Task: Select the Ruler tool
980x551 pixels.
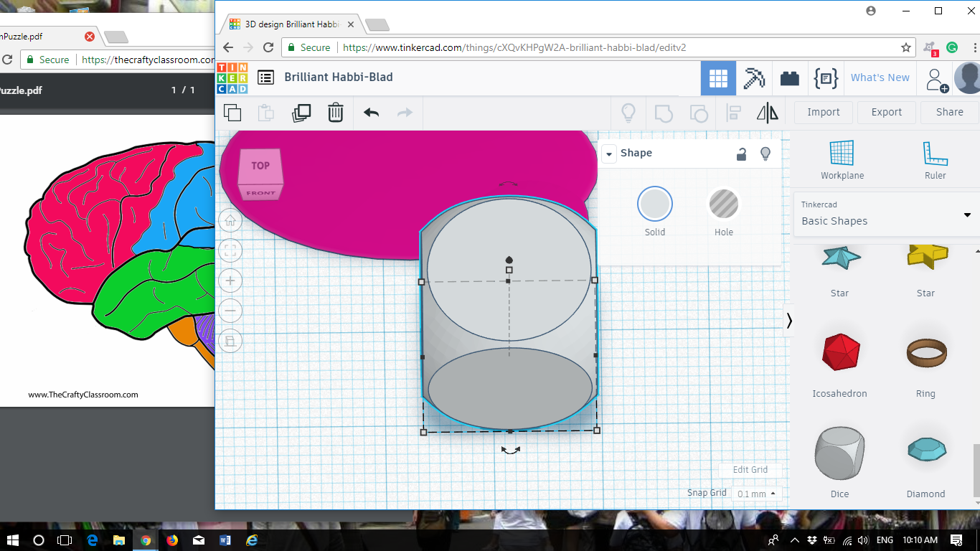Action: pos(936,160)
